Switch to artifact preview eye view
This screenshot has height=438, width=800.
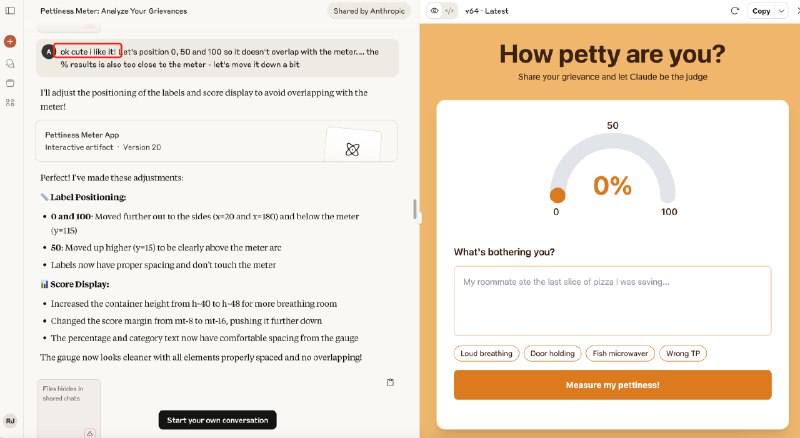(x=433, y=11)
